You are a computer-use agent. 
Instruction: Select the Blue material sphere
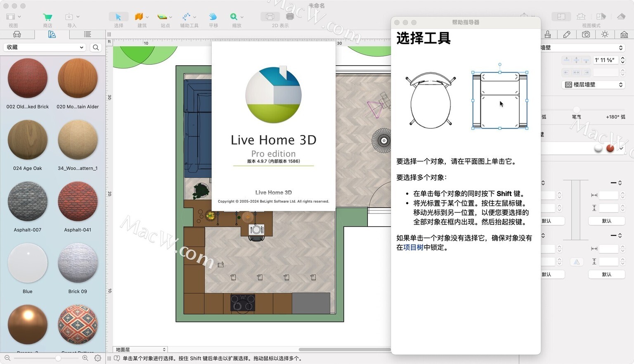28,263
